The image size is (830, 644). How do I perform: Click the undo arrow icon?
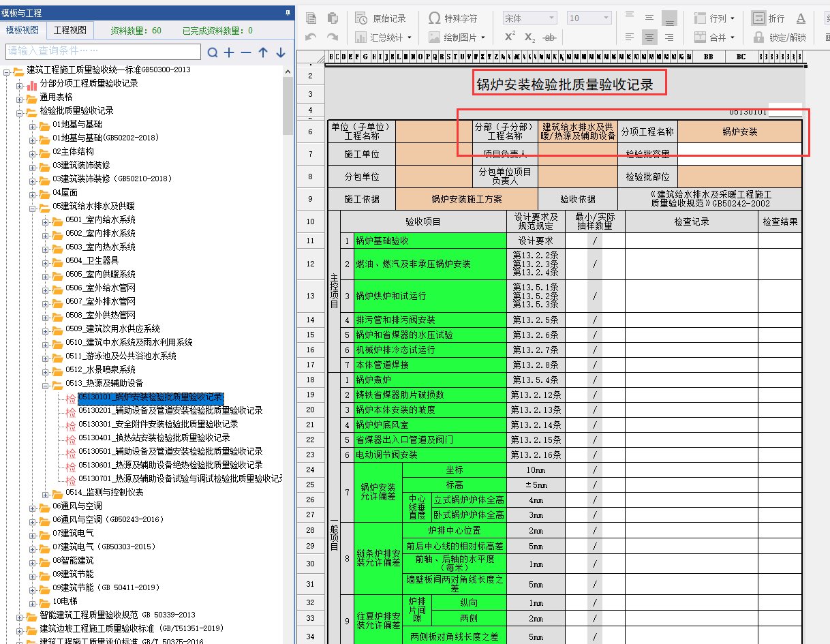(x=311, y=37)
